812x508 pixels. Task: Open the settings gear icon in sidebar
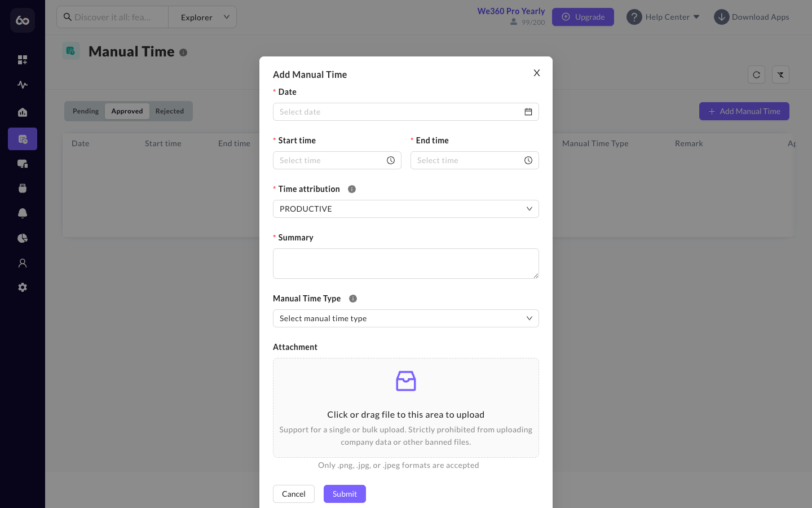[x=23, y=287]
